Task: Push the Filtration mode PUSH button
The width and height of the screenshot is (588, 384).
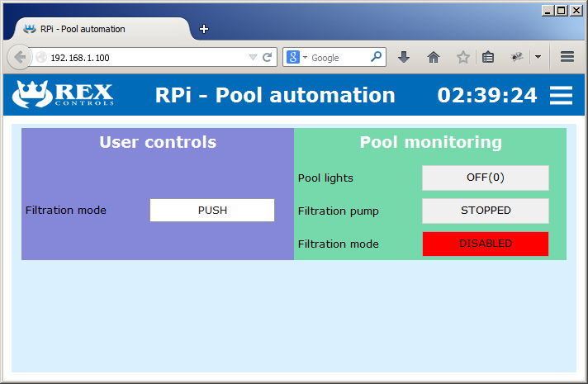Action: (x=212, y=211)
